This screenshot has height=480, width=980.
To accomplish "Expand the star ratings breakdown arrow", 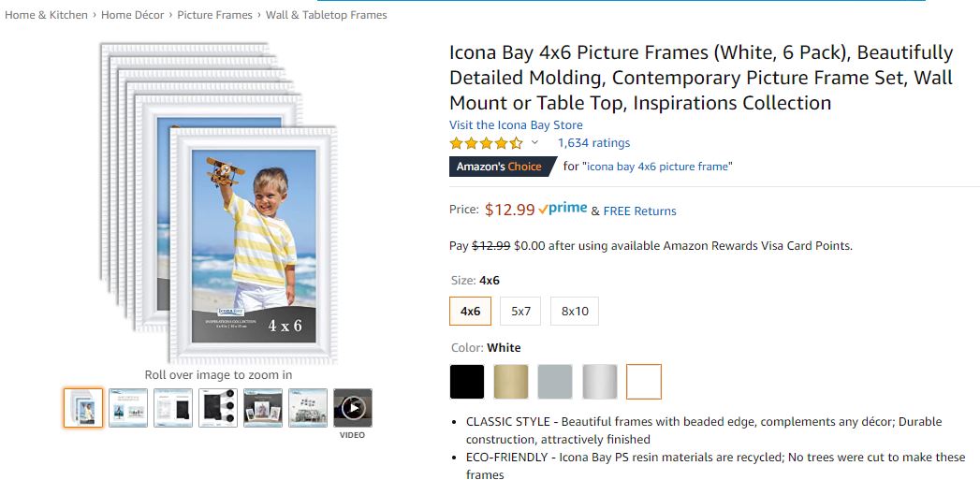I will coord(534,143).
